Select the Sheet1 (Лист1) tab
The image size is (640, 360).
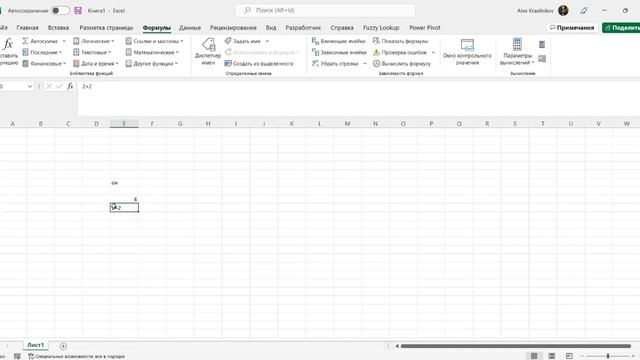tap(36, 345)
